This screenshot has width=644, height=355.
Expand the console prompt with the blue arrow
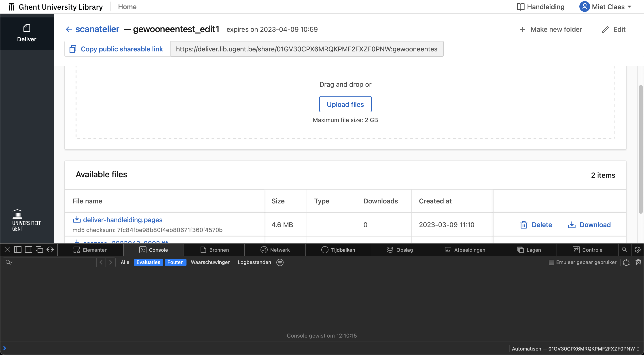4,348
